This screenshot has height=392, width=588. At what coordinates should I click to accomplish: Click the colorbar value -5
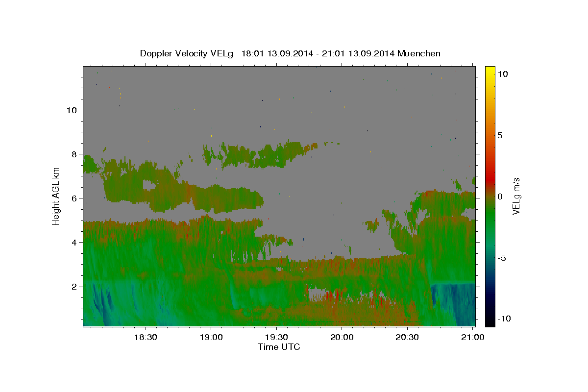tap(502, 258)
